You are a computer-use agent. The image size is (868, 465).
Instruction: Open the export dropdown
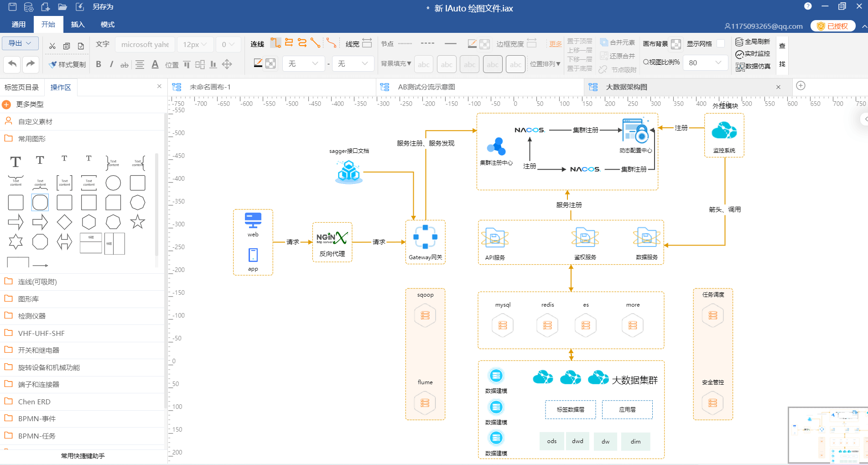[x=20, y=43]
